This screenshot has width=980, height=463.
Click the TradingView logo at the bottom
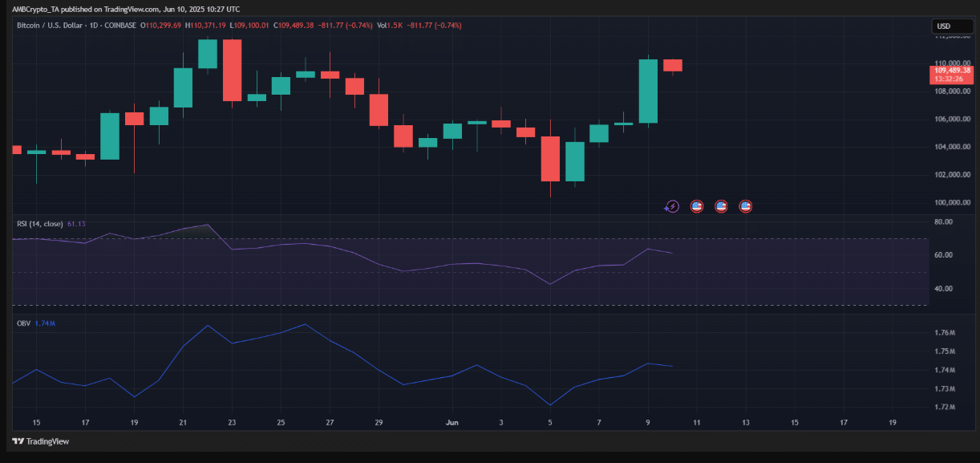pyautogui.click(x=40, y=441)
